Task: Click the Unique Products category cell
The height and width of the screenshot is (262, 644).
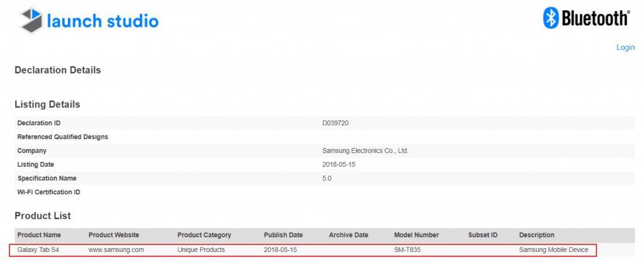Action: tap(201, 250)
